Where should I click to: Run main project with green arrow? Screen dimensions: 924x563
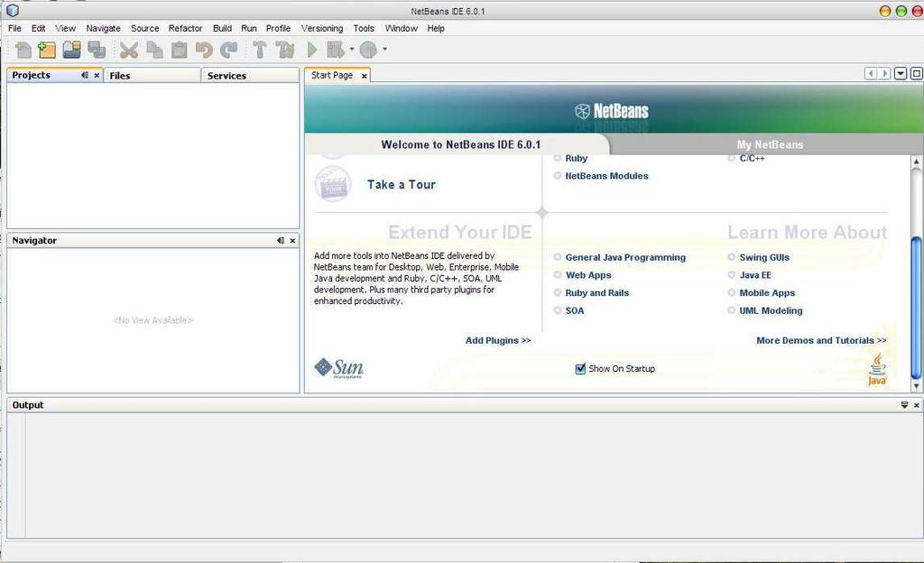point(312,50)
